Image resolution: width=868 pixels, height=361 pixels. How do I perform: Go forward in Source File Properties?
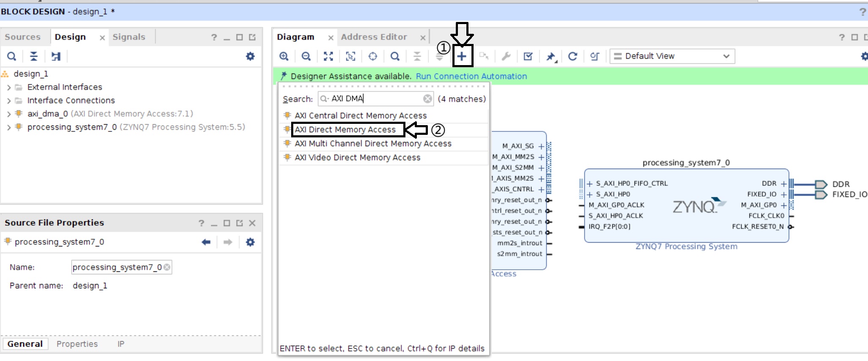pos(228,242)
